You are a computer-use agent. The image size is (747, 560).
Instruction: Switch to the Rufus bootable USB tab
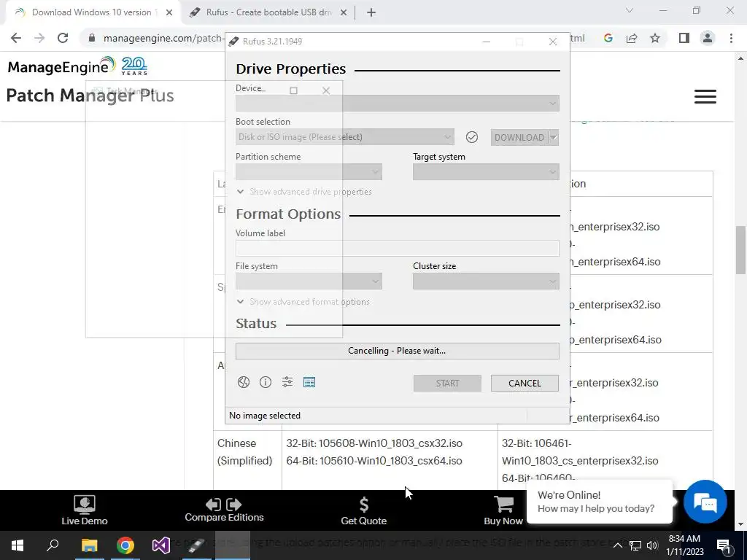(x=268, y=12)
